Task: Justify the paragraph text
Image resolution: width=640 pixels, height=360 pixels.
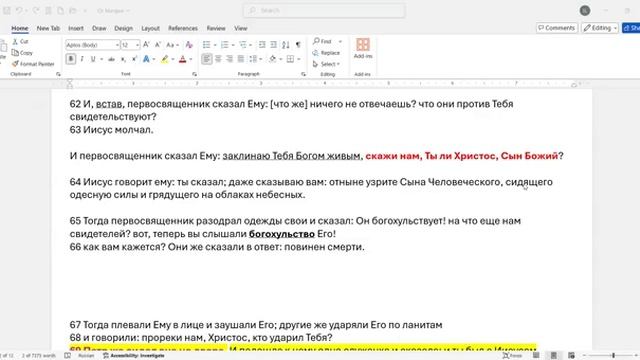Action: click(241, 59)
